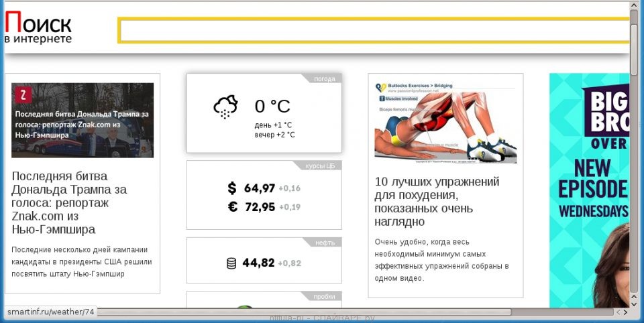The image size is (644, 323).
Task: Click the dollar sign currency icon
Action: (232, 188)
